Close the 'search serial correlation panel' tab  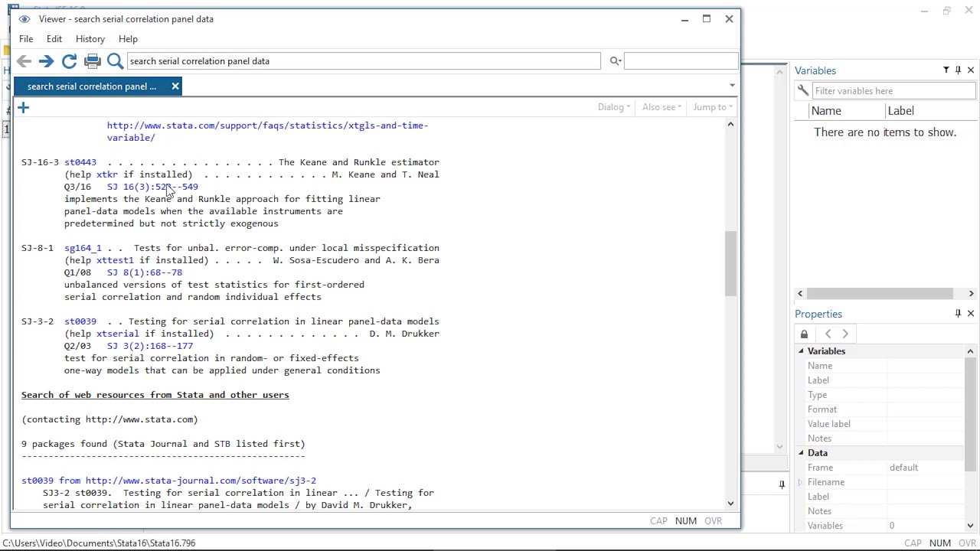click(175, 86)
